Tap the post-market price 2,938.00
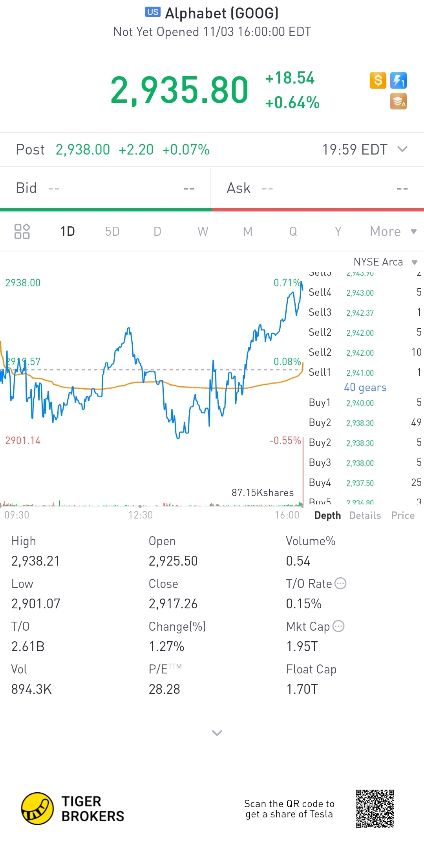This screenshot has height=868, width=424. 83,149
